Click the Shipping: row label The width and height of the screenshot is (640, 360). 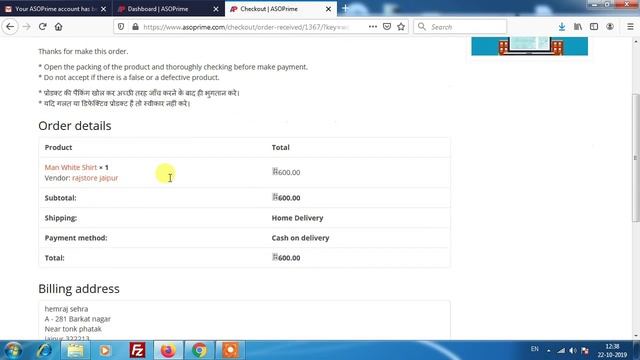pyautogui.click(x=61, y=218)
